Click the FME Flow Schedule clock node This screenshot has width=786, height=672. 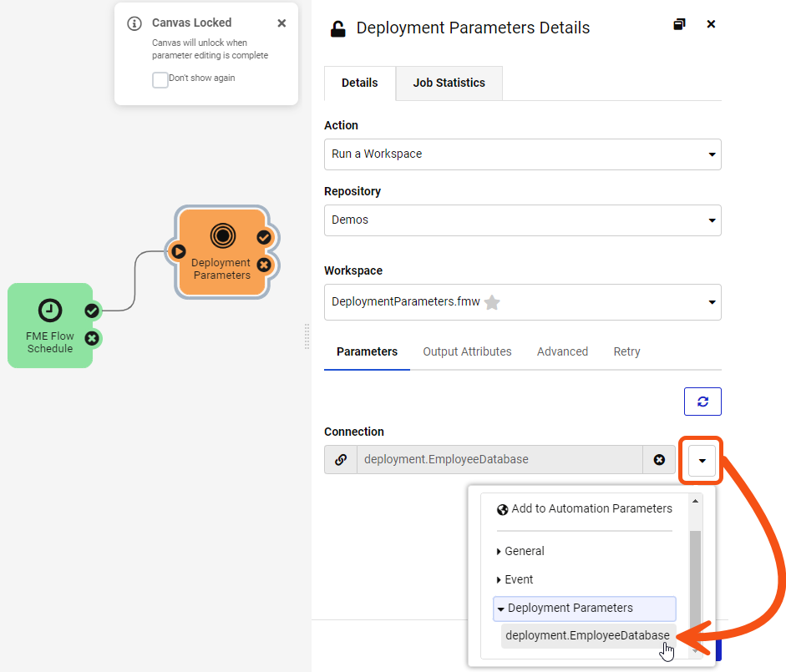50,326
